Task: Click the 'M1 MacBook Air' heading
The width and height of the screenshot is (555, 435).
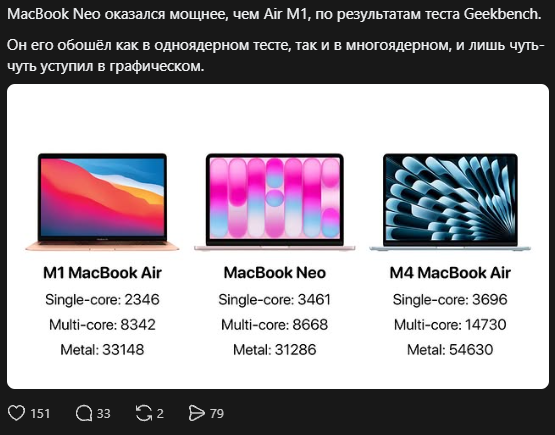Action: (102, 273)
